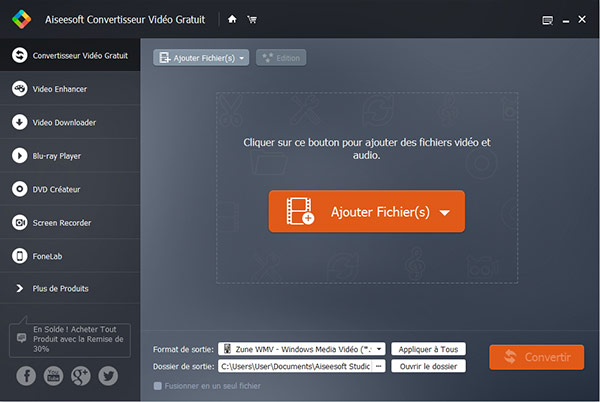Minimize the Aiseesoft window
The height and width of the screenshot is (402, 600).
[x=566, y=21]
